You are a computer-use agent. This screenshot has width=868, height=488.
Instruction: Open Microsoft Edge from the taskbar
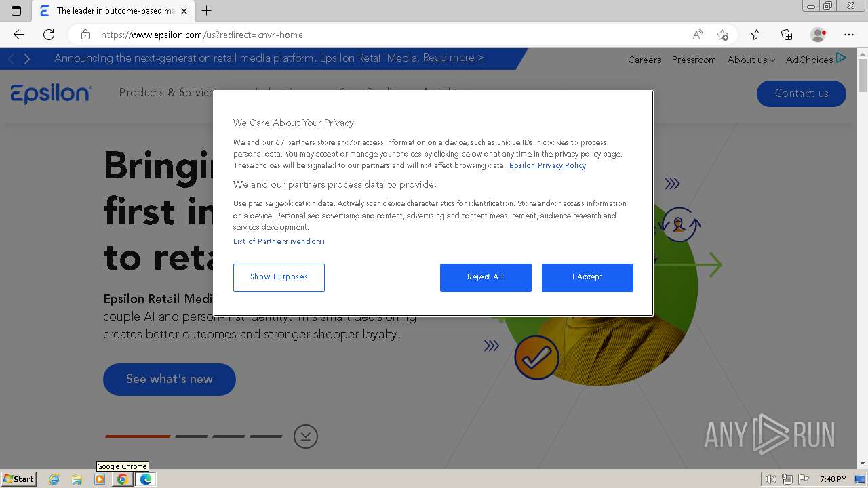[x=145, y=479]
